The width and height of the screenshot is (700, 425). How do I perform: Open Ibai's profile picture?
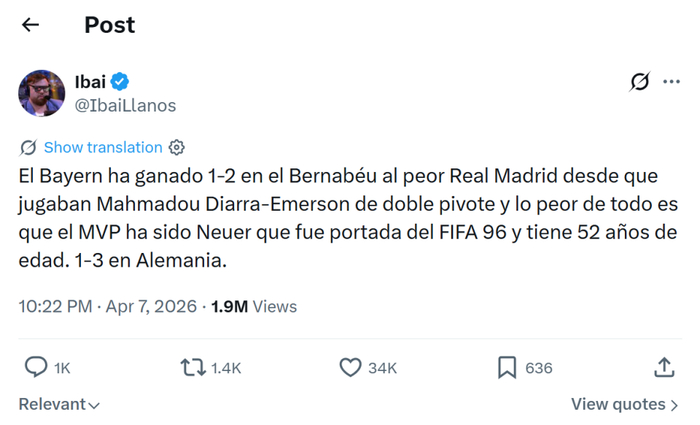pyautogui.click(x=42, y=94)
